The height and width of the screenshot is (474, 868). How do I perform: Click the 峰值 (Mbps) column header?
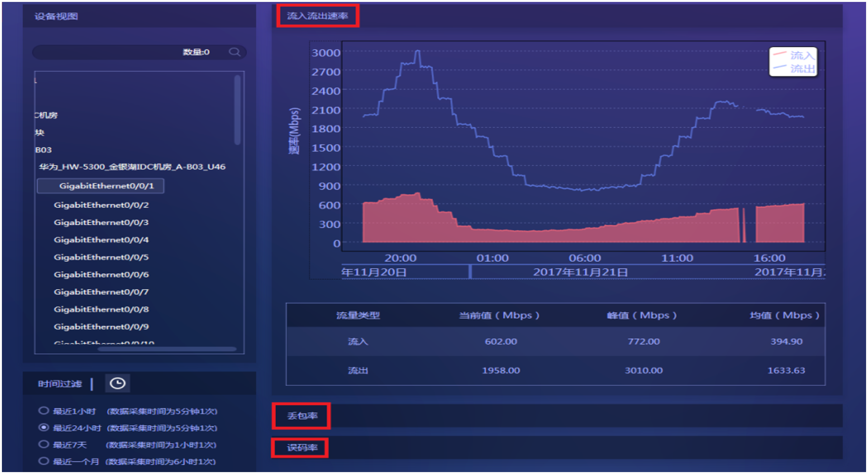642,315
